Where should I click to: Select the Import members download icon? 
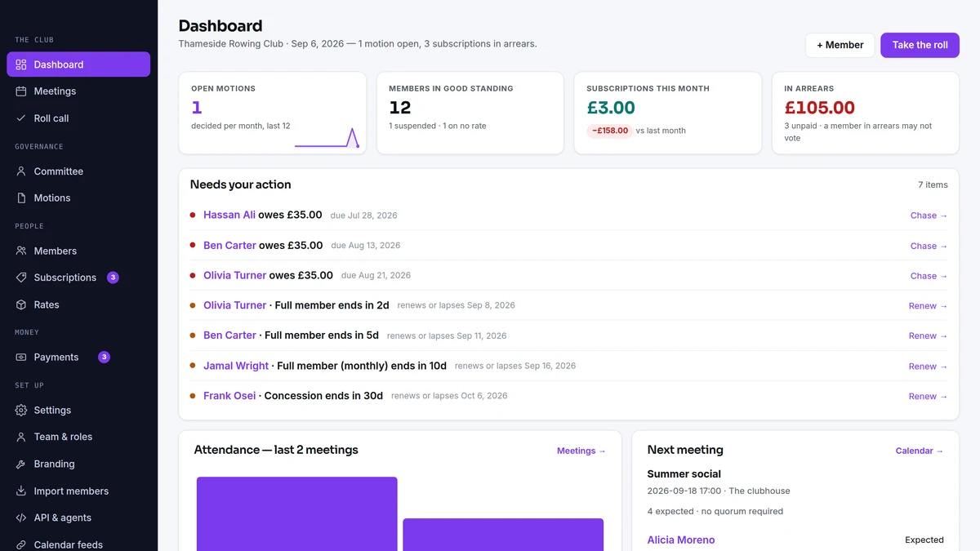click(21, 491)
